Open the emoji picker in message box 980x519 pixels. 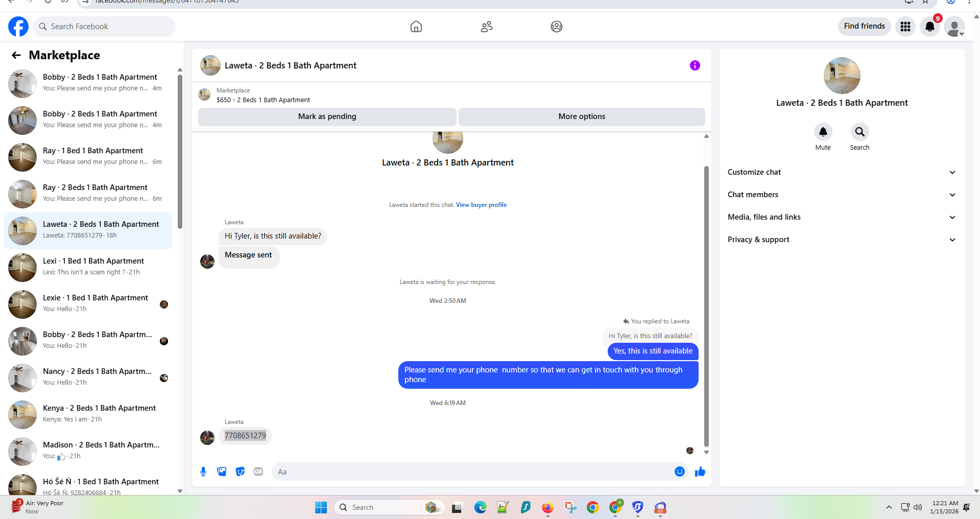680,471
